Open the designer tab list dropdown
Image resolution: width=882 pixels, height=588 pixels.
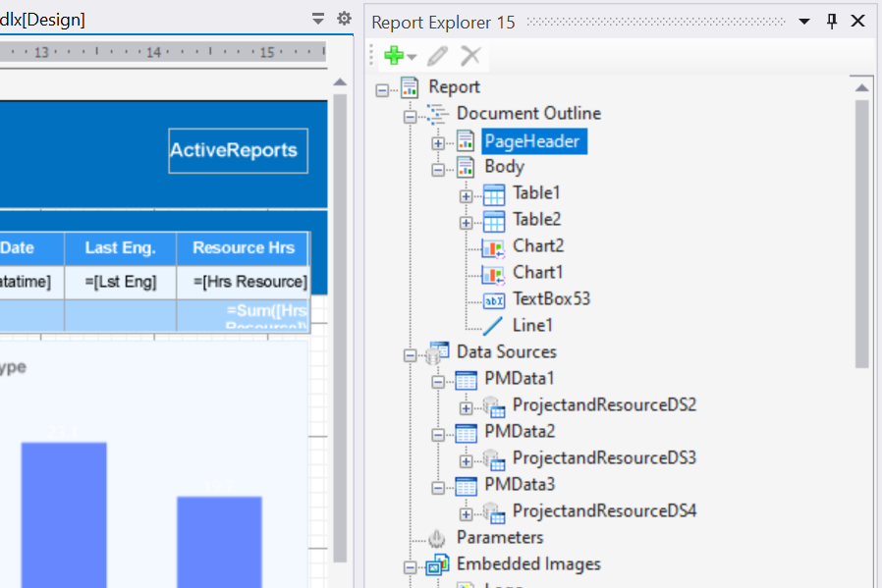click(x=318, y=19)
